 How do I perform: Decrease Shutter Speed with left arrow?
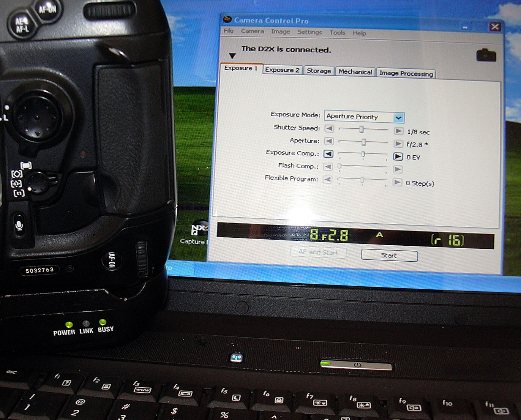[329, 129]
